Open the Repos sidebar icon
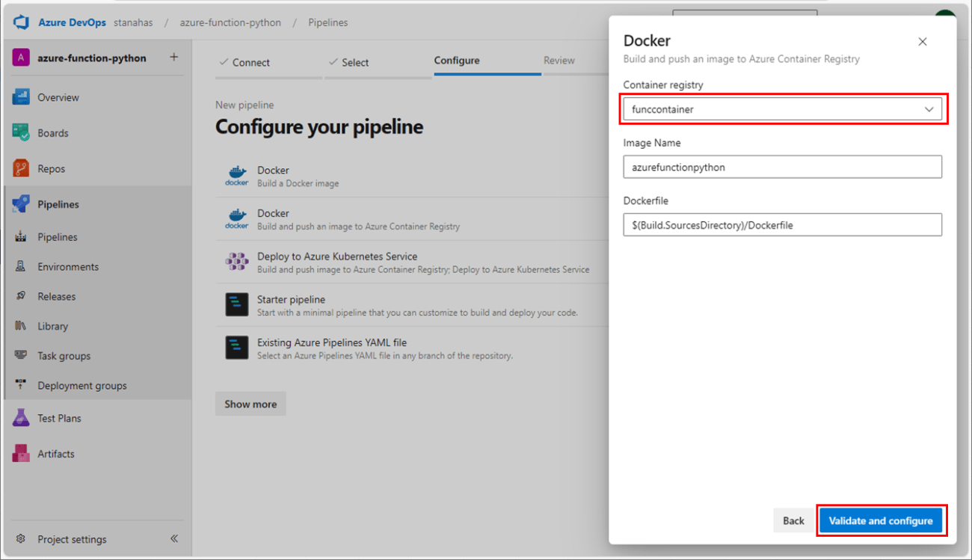 click(x=21, y=169)
